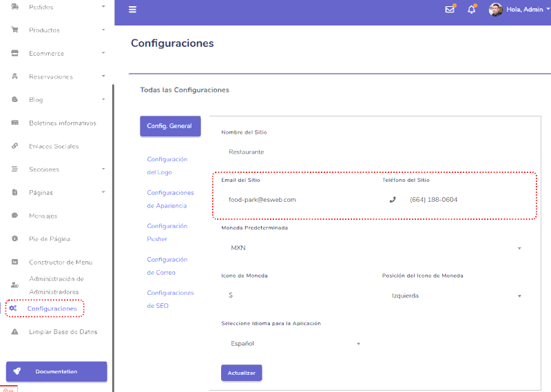The image size is (551, 392).
Task: Click the Pedidos truck icon
Action: point(14,7)
